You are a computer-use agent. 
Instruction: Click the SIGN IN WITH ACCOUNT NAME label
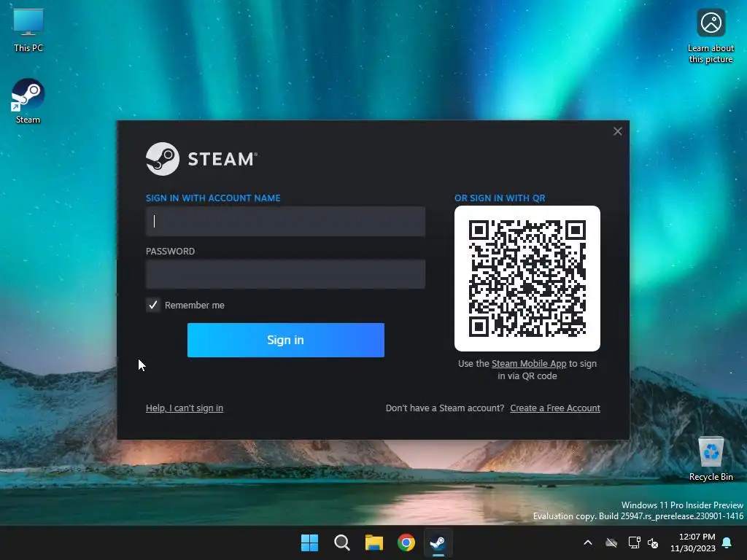(213, 198)
